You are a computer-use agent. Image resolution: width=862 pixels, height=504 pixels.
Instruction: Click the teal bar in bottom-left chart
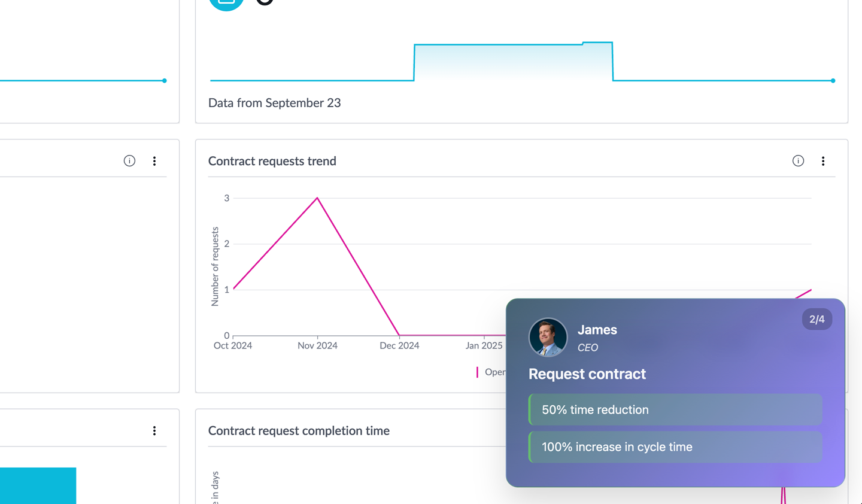click(38, 485)
